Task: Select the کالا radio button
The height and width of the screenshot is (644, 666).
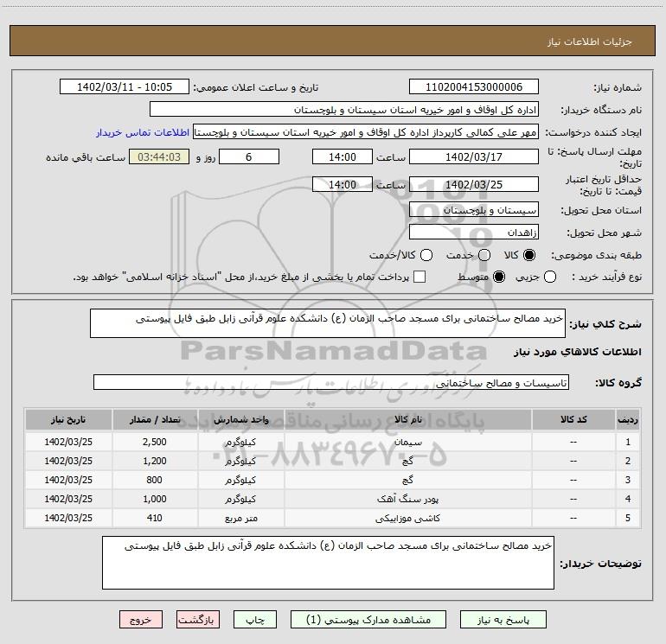Action: pos(529,255)
